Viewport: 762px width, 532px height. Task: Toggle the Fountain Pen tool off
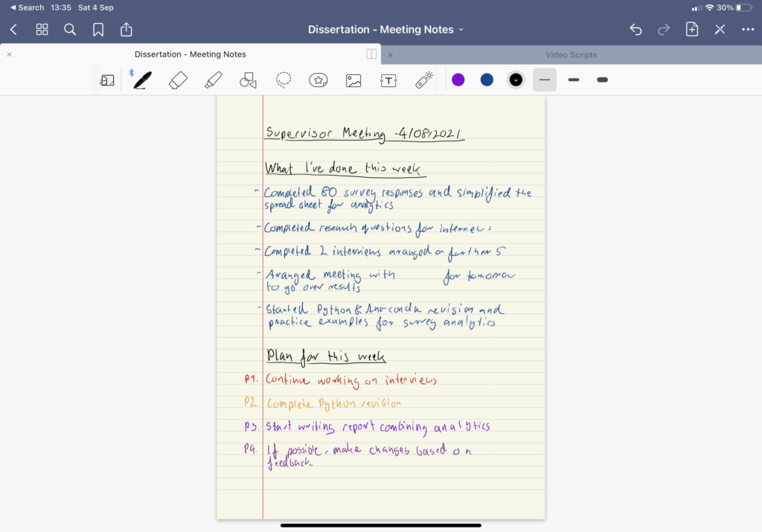pos(143,80)
